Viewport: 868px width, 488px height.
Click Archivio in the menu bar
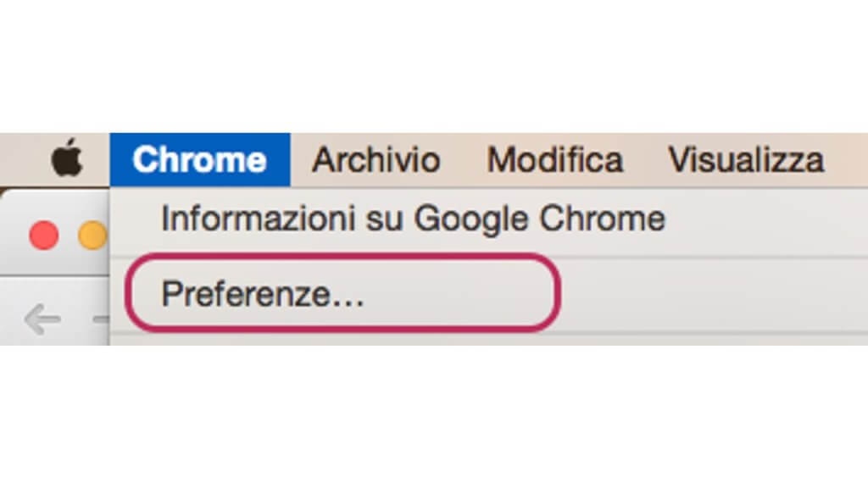(376, 160)
